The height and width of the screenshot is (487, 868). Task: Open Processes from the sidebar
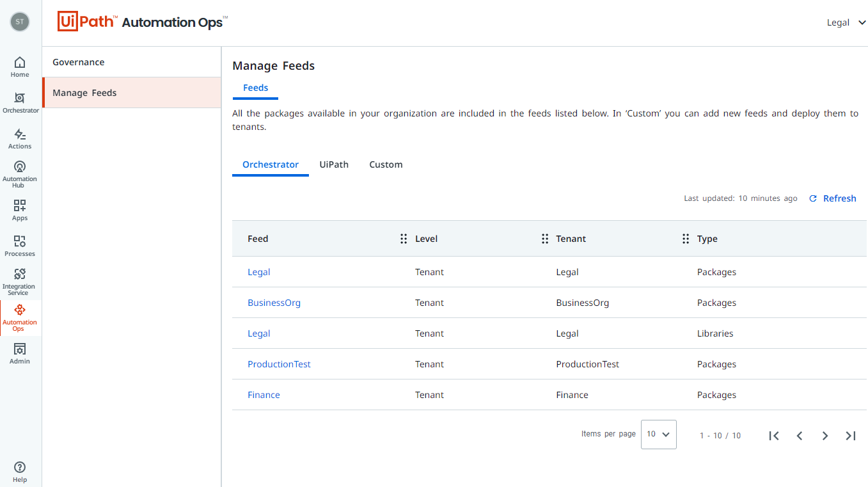(20, 246)
